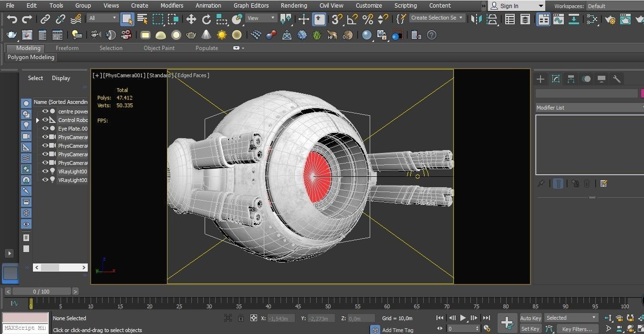Click the help question mark icon
Image resolution: width=644 pixels, height=334 pixels.
point(432,35)
